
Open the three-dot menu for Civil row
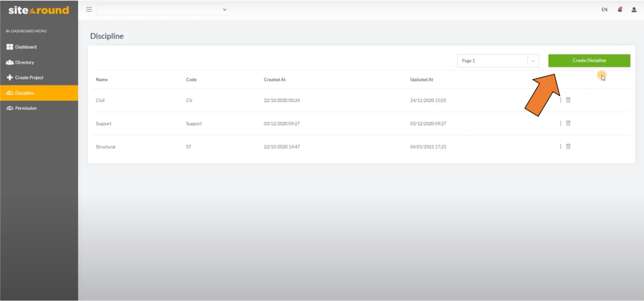[x=560, y=99]
